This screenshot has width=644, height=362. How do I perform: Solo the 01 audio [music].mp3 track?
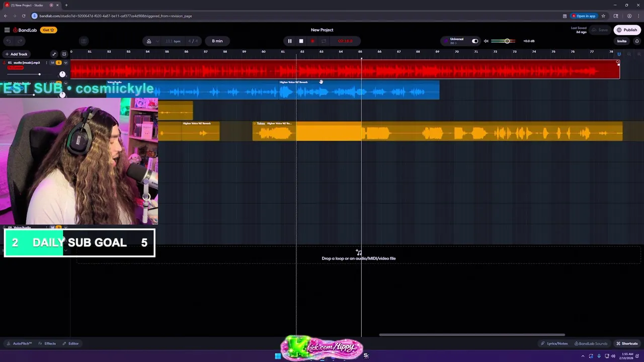pos(58,63)
